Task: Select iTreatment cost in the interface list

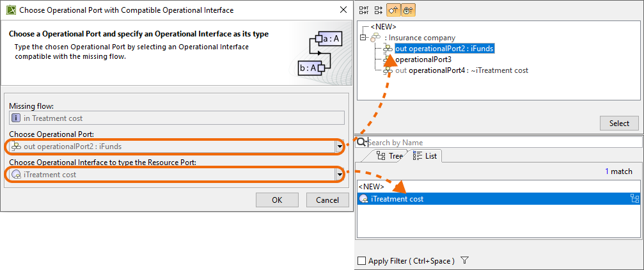Action: point(499,199)
